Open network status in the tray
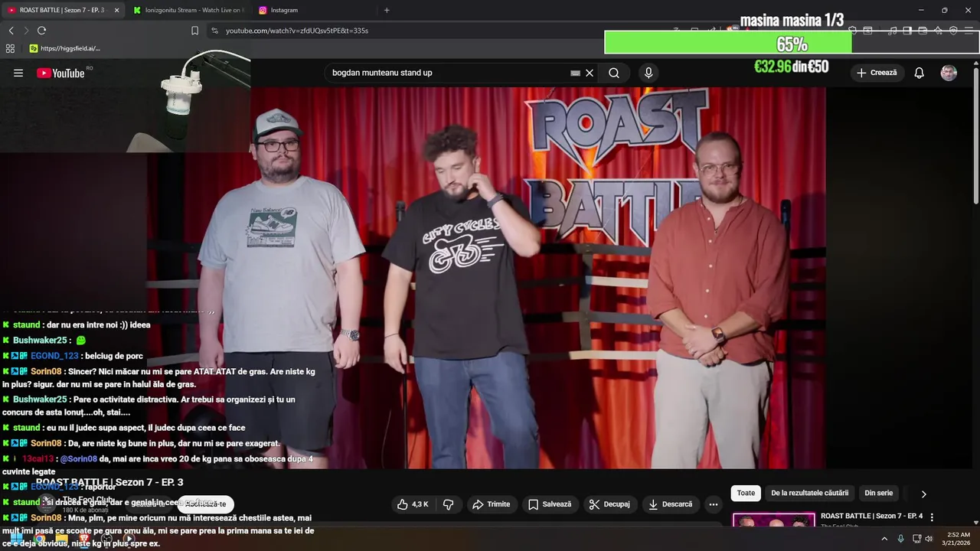Image resolution: width=980 pixels, height=551 pixels. point(917,539)
